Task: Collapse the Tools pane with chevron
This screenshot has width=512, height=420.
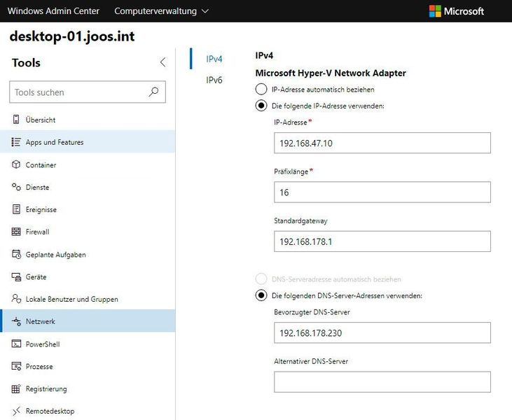Action: click(x=162, y=62)
